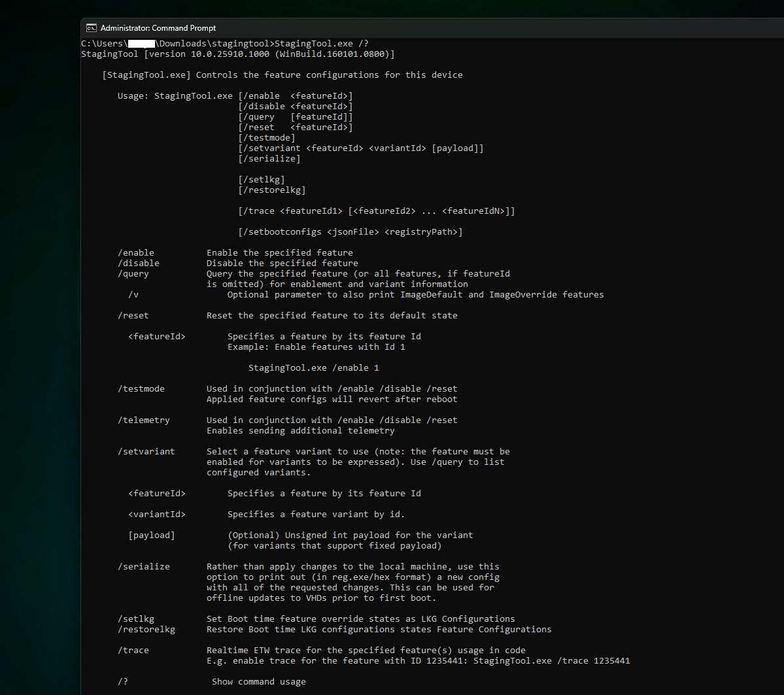Click the 'StagingTool.exe /?' command text
Viewport: 784px width, 695px height.
coord(322,44)
